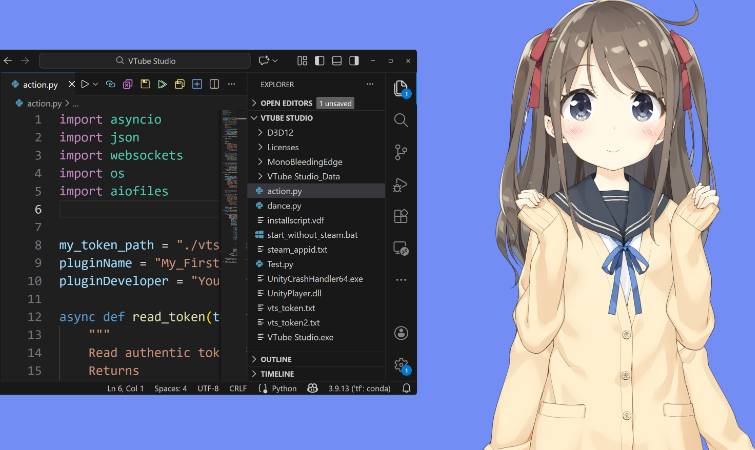Open editor More Actions ellipsis menu
Image resolution: width=755 pixels, height=450 pixels.
tap(232, 84)
